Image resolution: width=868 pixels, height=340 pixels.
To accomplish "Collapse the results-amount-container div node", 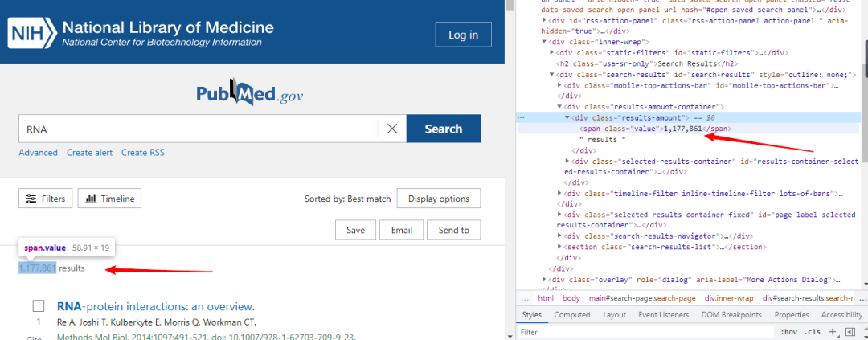I will (x=559, y=106).
